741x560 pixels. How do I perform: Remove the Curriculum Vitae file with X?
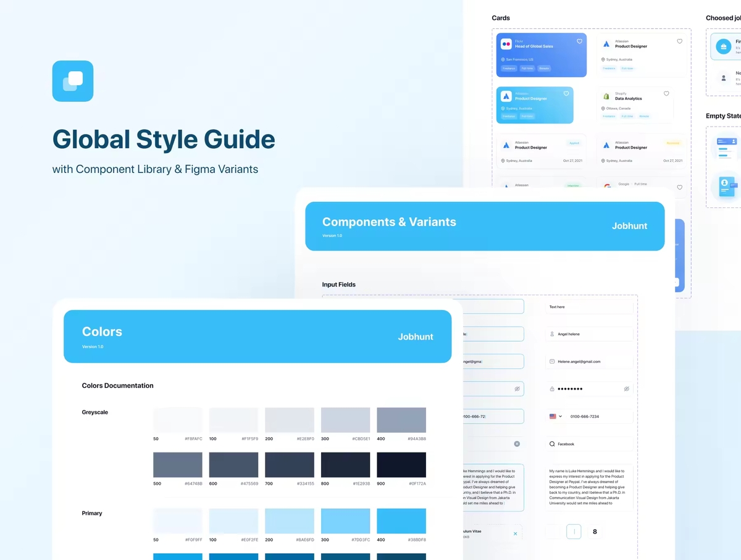[x=516, y=533]
